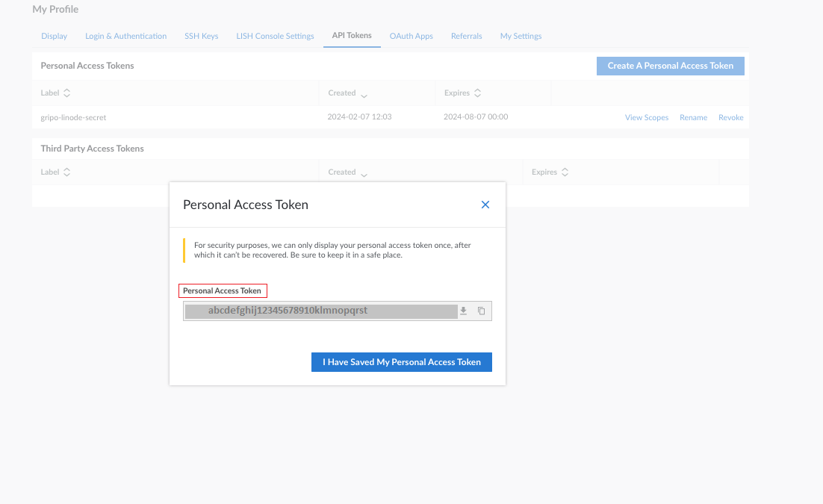823x504 pixels.
Task: Select the My Settings tab
Action: click(521, 36)
